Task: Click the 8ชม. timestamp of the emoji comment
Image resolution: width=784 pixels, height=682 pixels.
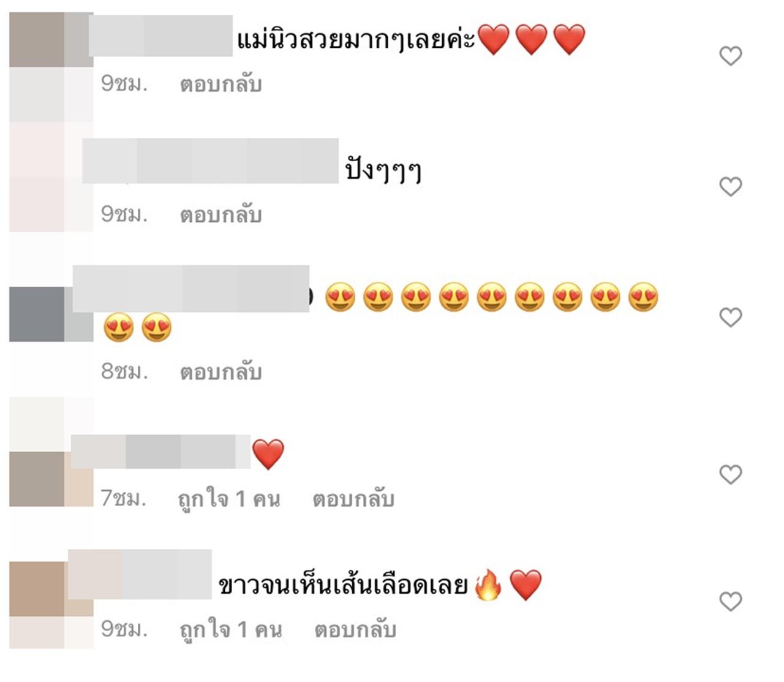Action: [x=124, y=371]
